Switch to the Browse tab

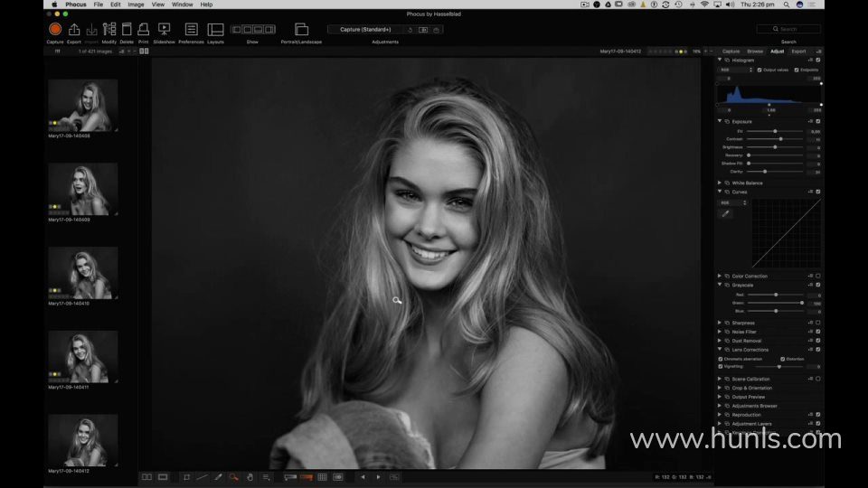(754, 52)
